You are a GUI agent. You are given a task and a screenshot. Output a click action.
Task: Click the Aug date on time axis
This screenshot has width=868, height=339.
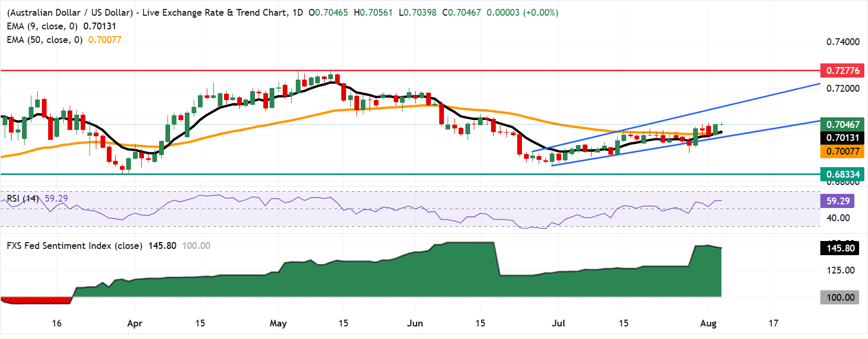click(708, 323)
